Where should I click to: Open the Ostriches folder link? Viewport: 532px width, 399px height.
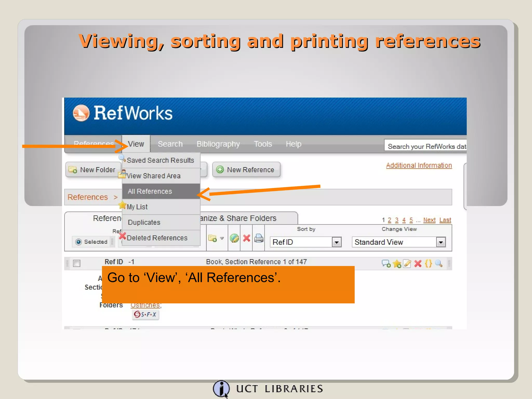(145, 305)
